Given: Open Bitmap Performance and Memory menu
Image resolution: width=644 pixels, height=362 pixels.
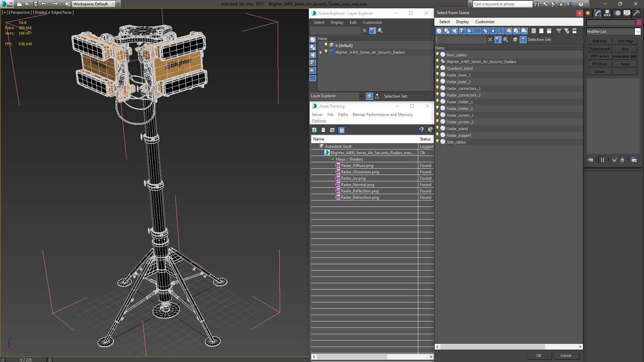Looking at the screenshot, I should [x=382, y=115].
